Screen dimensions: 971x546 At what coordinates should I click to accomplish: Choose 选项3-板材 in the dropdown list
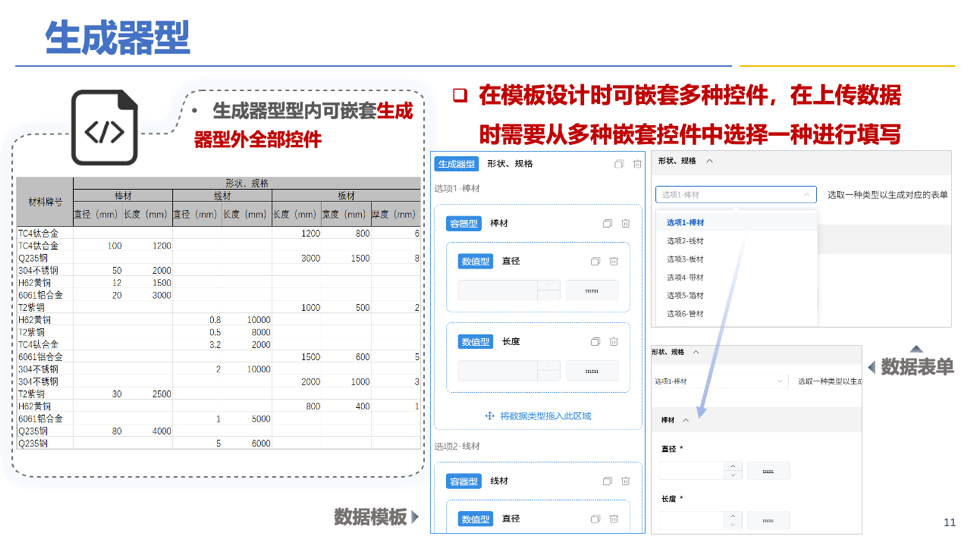685,259
